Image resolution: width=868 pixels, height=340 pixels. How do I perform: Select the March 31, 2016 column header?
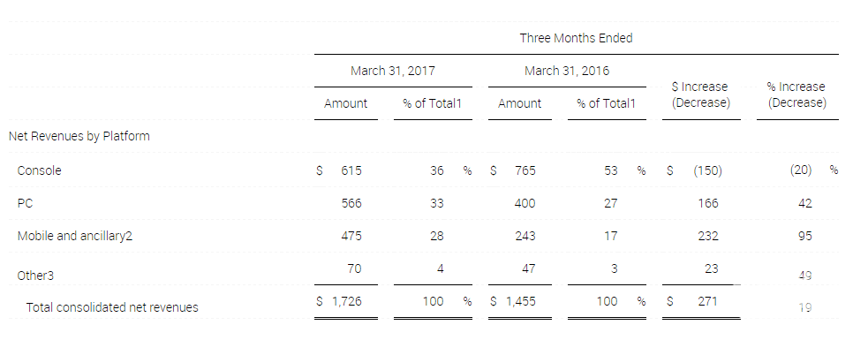(567, 71)
